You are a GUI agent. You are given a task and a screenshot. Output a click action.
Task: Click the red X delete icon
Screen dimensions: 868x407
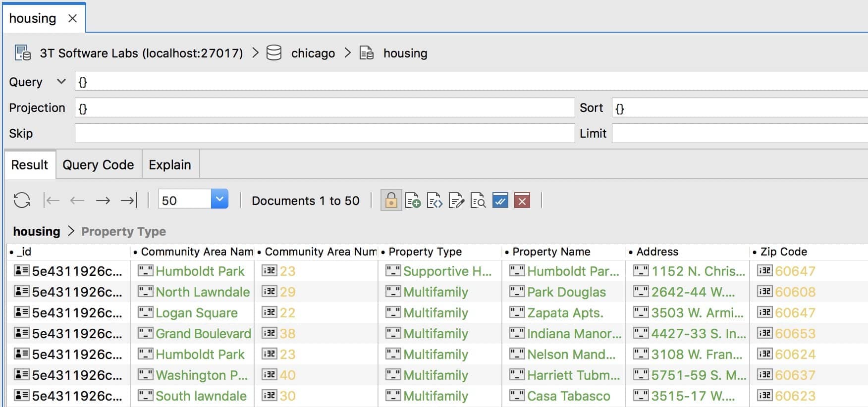(522, 201)
